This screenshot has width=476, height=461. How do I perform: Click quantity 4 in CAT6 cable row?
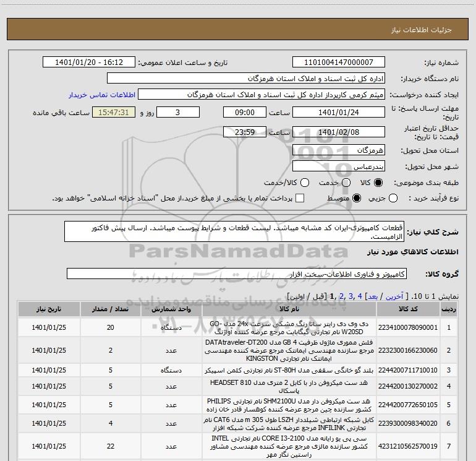(x=110, y=423)
